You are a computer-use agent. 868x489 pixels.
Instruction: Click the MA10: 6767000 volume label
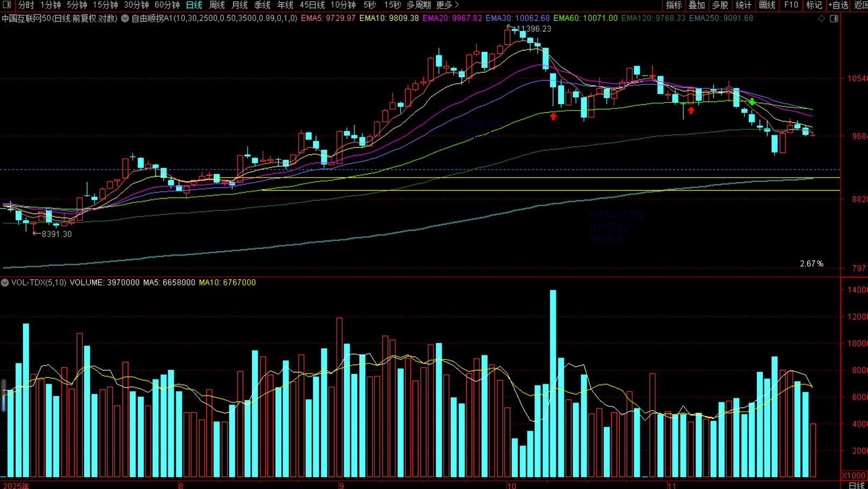click(x=227, y=282)
